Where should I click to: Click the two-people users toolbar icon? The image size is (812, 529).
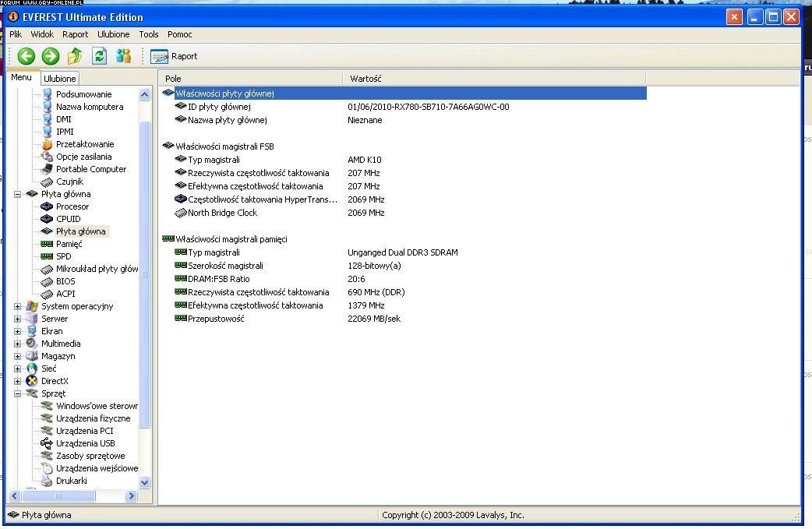click(x=124, y=56)
